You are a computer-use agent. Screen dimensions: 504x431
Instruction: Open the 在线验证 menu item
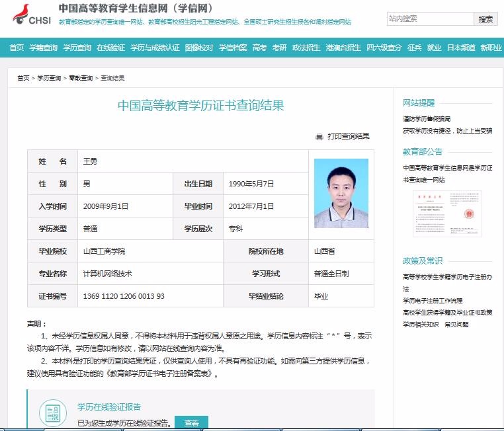click(111, 48)
